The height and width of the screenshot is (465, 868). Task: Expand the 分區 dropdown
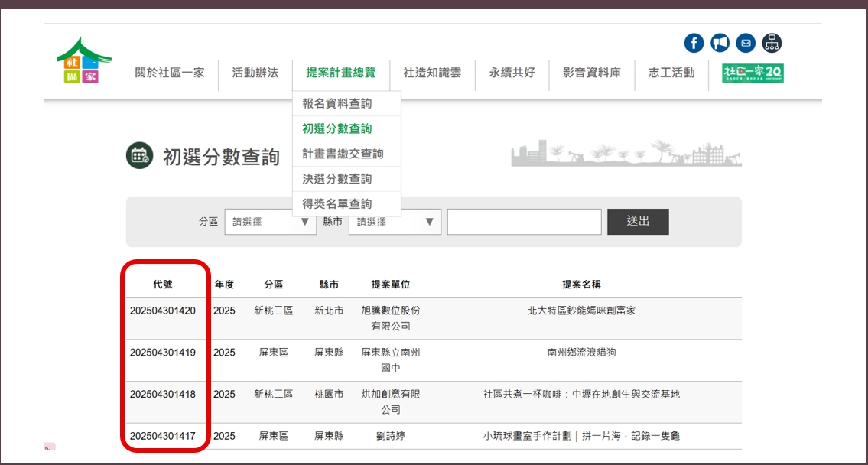coord(270,222)
